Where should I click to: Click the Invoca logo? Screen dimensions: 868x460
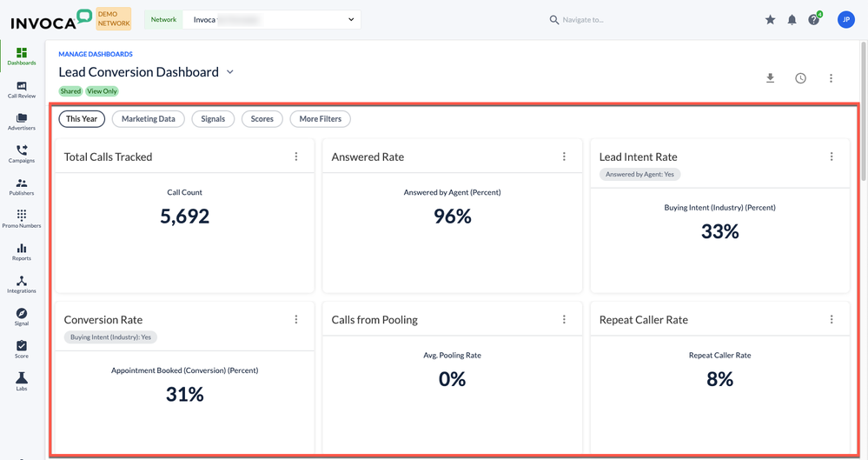(x=51, y=19)
